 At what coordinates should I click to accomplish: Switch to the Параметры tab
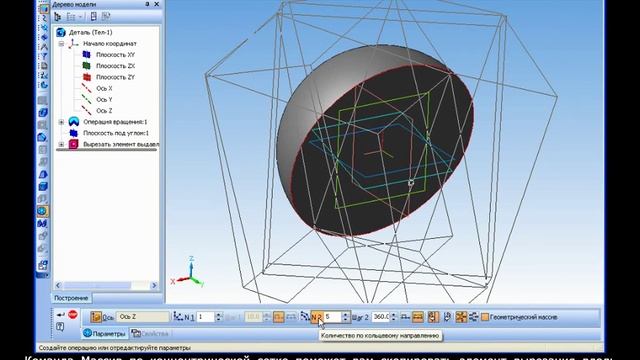pyautogui.click(x=104, y=333)
